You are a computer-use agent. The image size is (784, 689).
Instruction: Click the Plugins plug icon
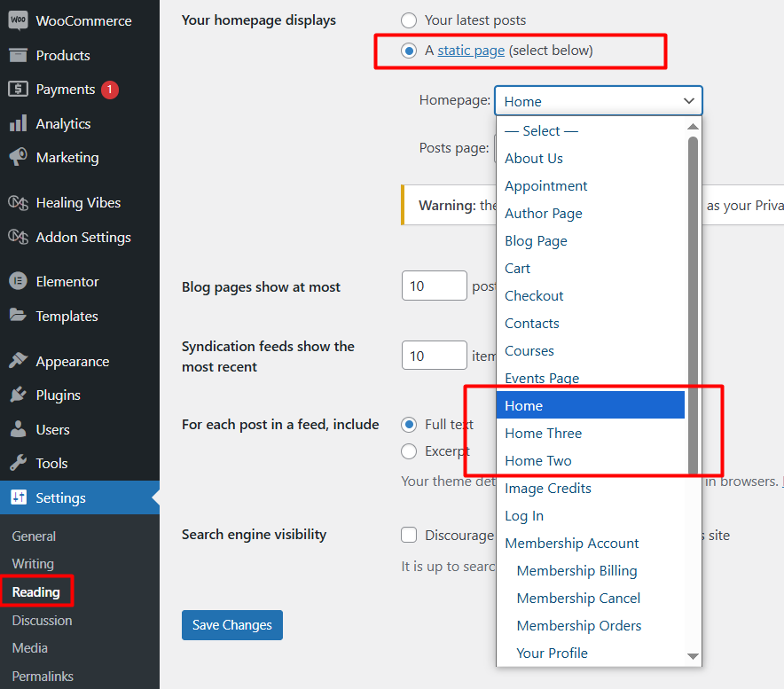point(18,395)
